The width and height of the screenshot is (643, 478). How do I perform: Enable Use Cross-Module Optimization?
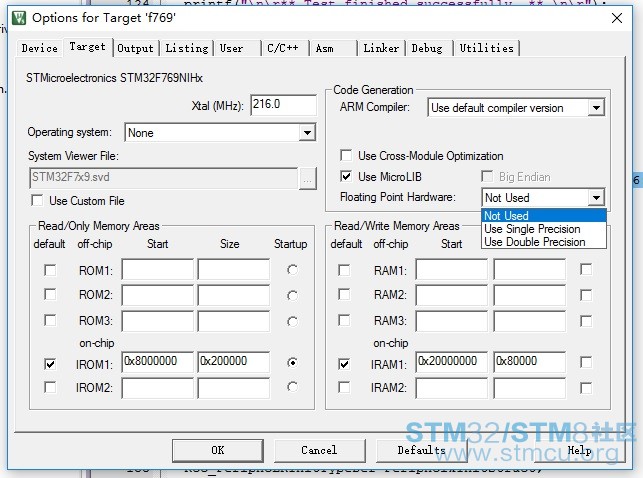[x=346, y=156]
